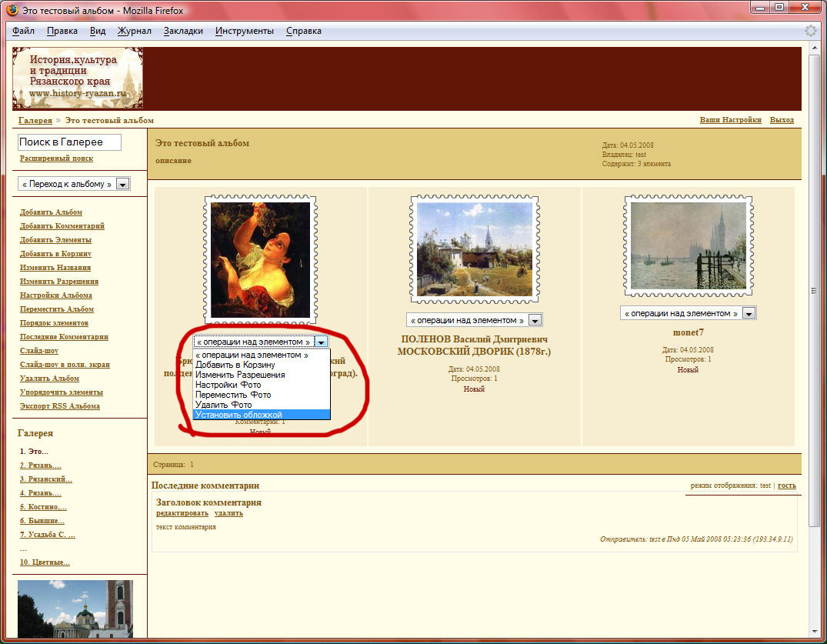Screen dimensions: 827x644
Task: Click the vertical scrollbar thumb
Action: 814,289
